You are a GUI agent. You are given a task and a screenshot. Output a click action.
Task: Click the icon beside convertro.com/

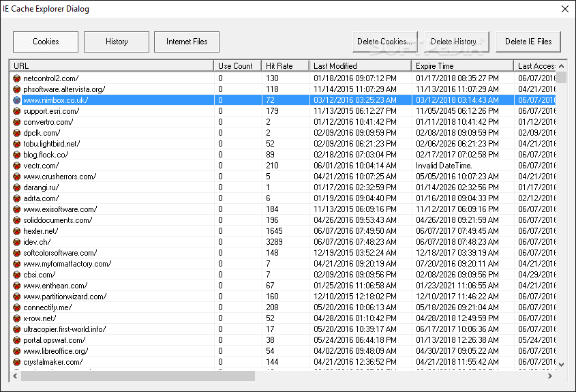(16, 122)
